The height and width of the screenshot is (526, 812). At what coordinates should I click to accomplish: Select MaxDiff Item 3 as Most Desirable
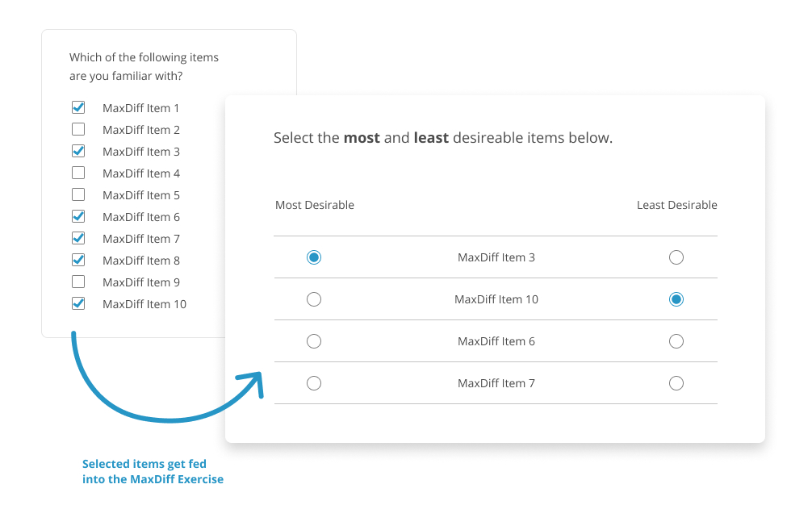click(x=314, y=257)
